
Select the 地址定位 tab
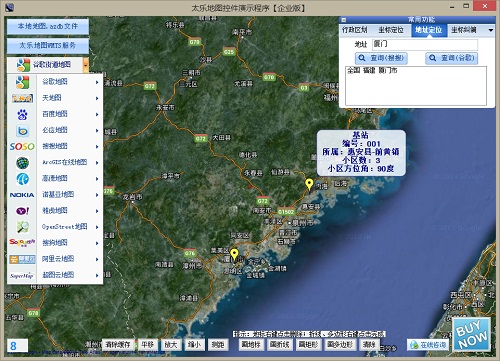click(x=429, y=30)
